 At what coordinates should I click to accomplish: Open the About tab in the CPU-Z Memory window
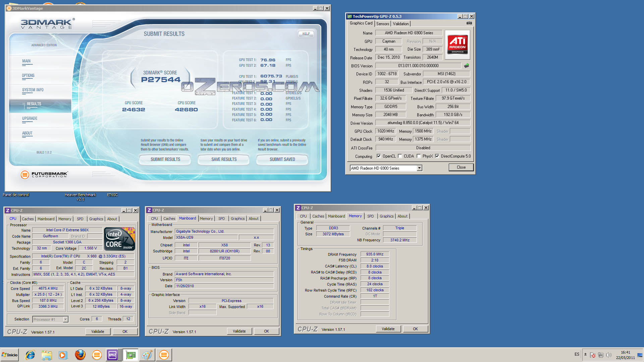point(402,216)
